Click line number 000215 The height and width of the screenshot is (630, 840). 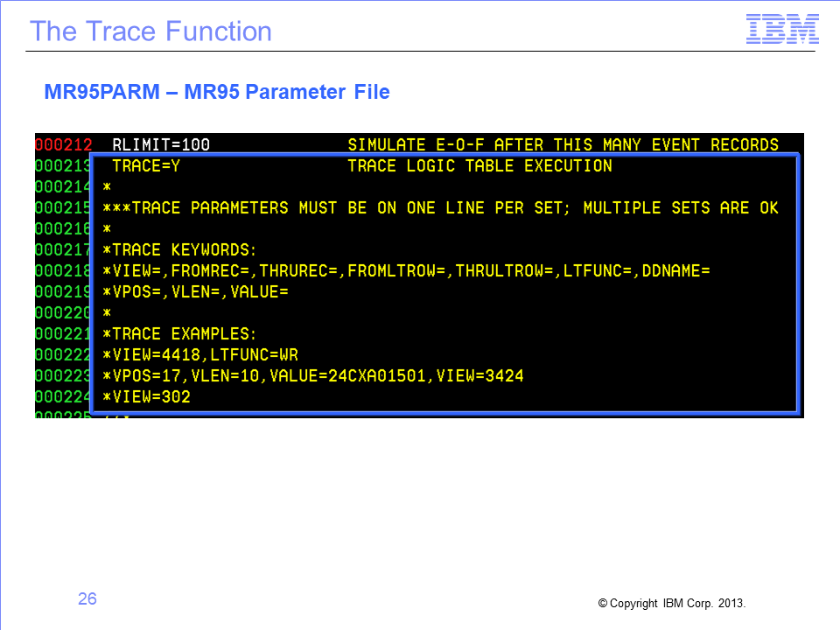click(63, 208)
